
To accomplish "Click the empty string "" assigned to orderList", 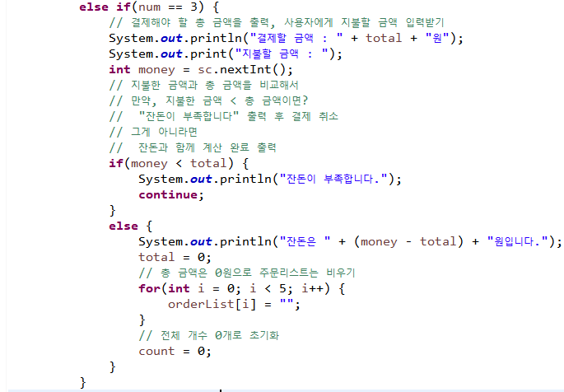I will coord(287,303).
